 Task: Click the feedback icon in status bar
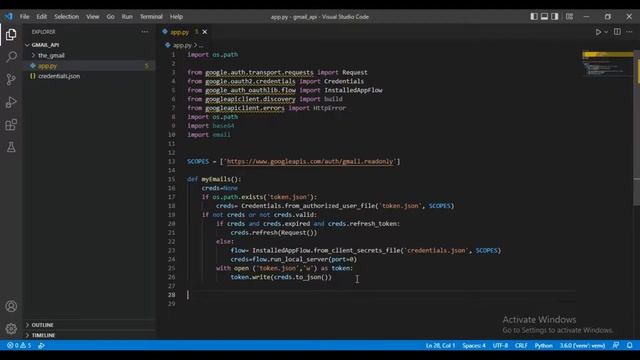point(616,345)
